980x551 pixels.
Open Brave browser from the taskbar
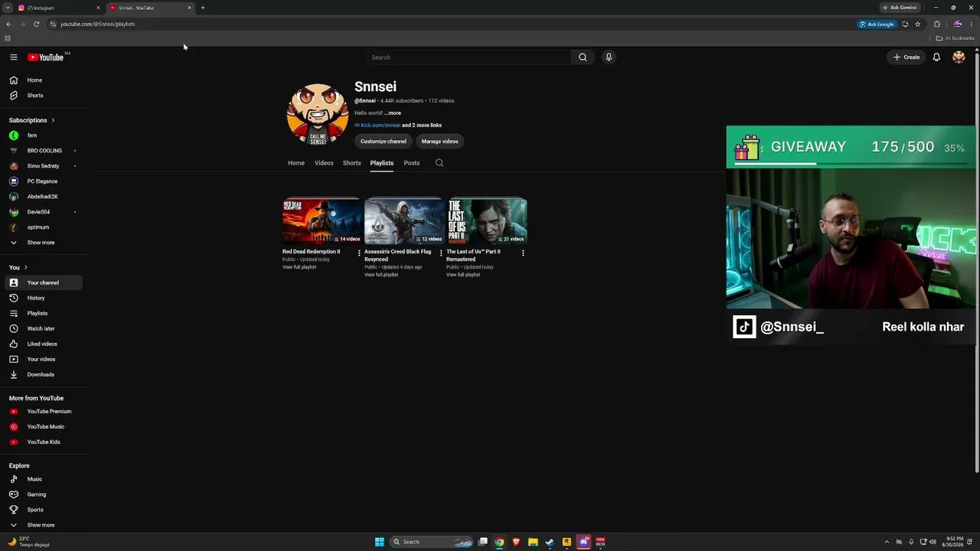[516, 542]
